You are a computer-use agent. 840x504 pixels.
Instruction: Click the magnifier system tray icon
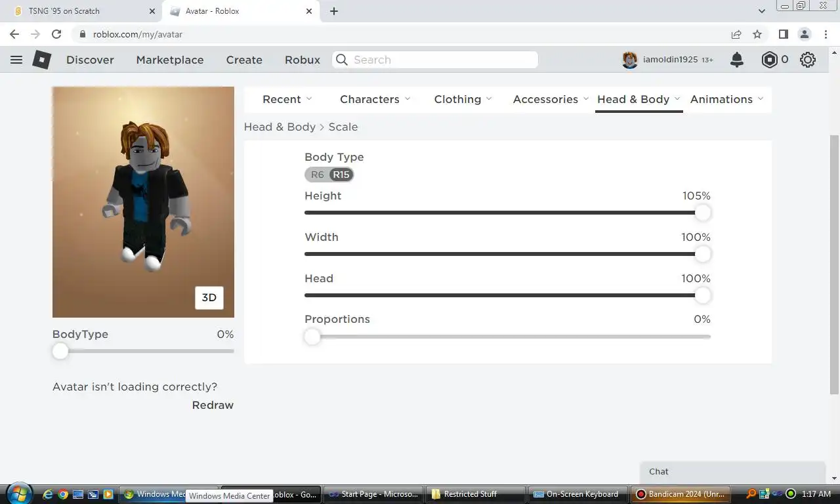click(x=751, y=494)
